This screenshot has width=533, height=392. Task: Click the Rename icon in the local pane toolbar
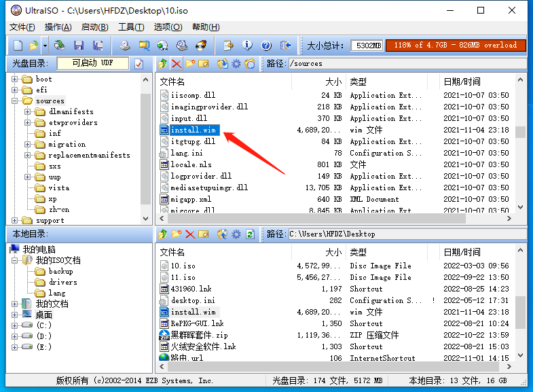[203, 234]
